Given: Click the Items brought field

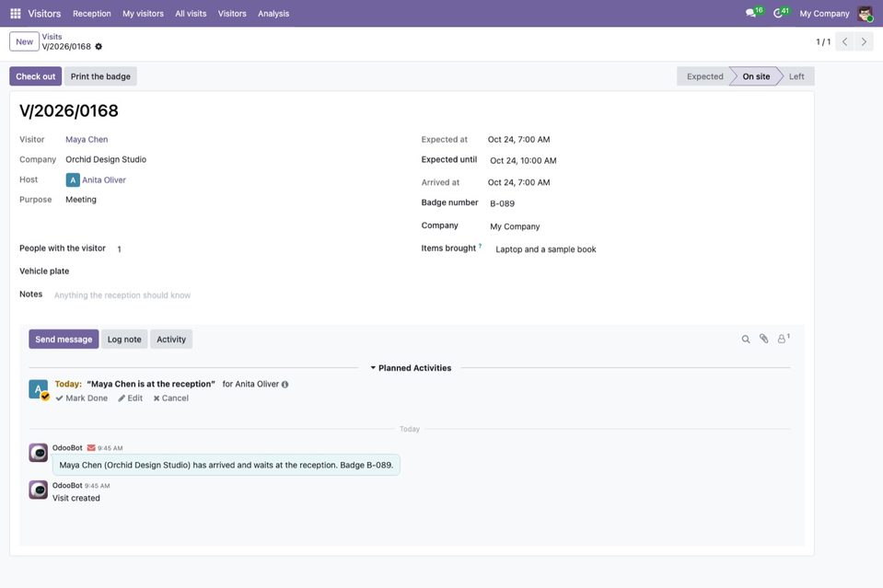Looking at the screenshot, I should pos(648,249).
